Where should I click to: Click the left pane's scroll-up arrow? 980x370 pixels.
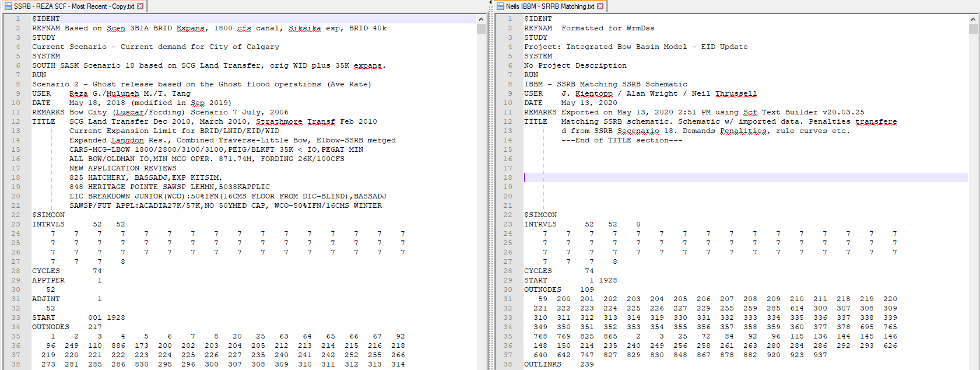click(x=481, y=19)
